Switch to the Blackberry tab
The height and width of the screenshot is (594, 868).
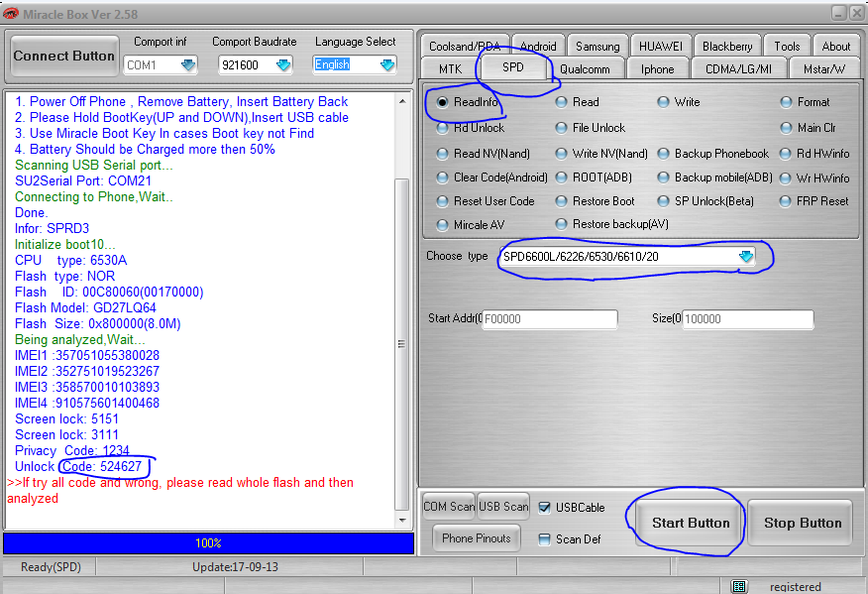click(x=727, y=46)
